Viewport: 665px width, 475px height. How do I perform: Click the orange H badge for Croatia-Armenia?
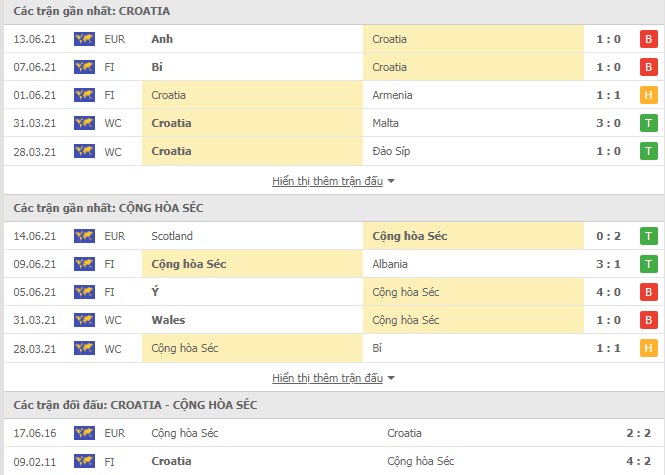tap(648, 95)
